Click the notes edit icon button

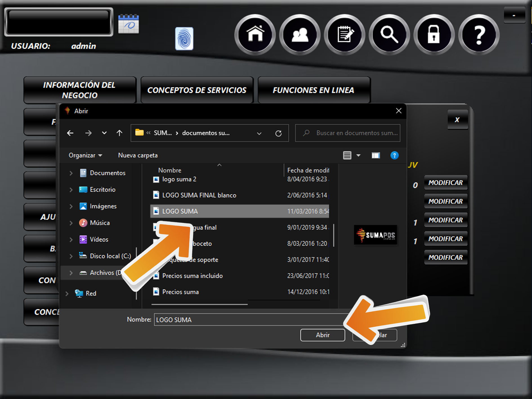tap(345, 34)
